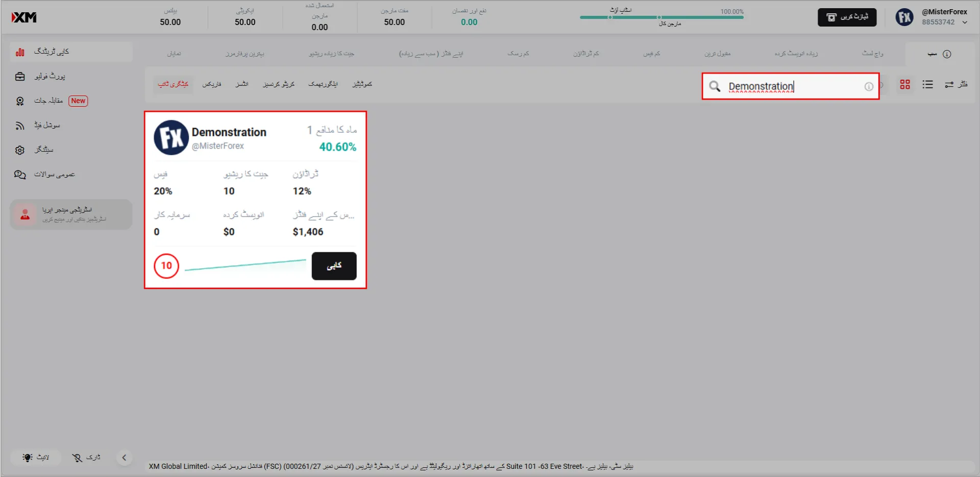The image size is (980, 477).
Task: Switch to list view layout
Action: coord(928,85)
